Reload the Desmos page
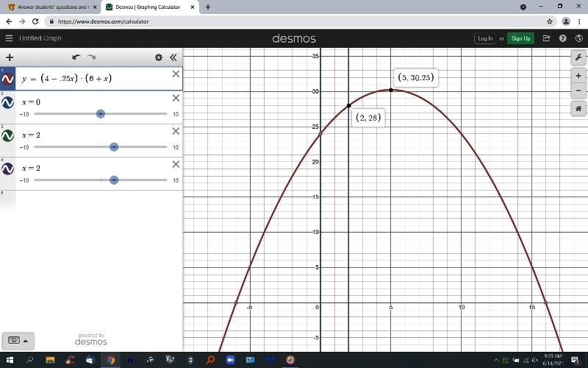The image size is (588, 368). pos(35,21)
